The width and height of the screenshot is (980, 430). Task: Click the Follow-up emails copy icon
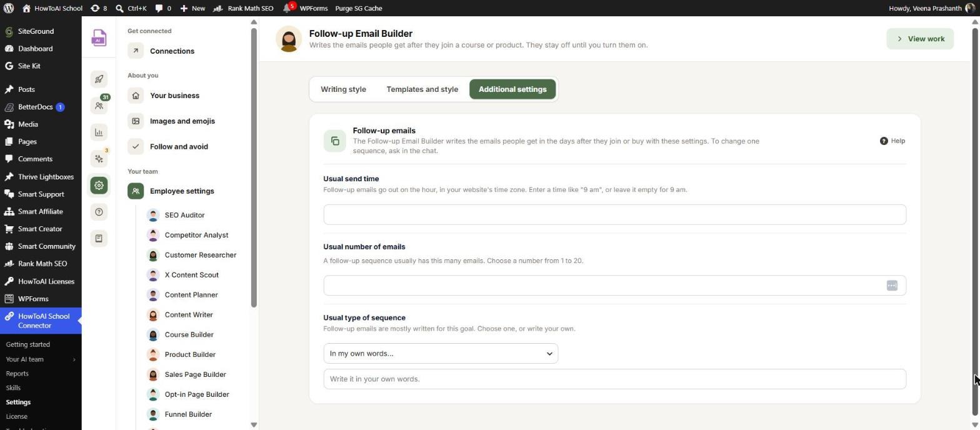[335, 141]
